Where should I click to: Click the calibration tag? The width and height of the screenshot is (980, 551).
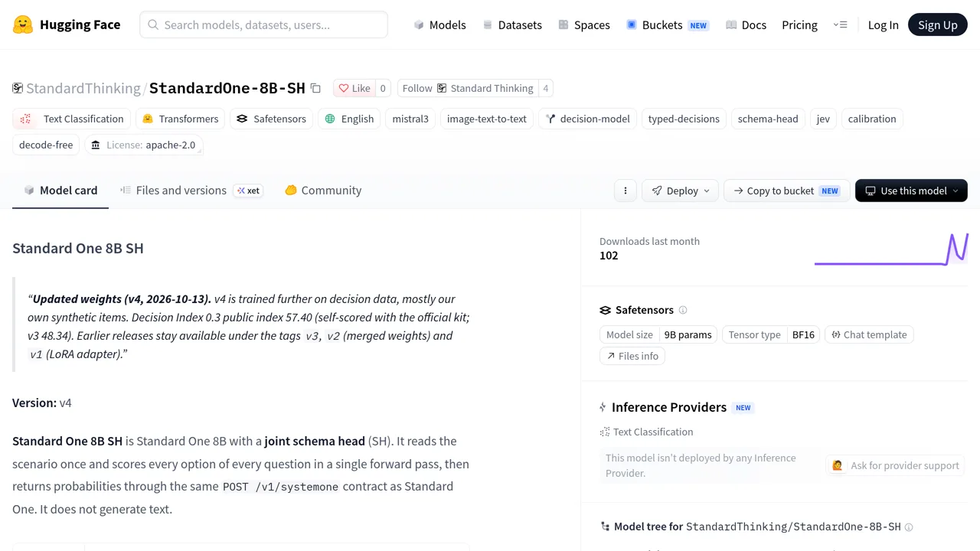(x=872, y=119)
